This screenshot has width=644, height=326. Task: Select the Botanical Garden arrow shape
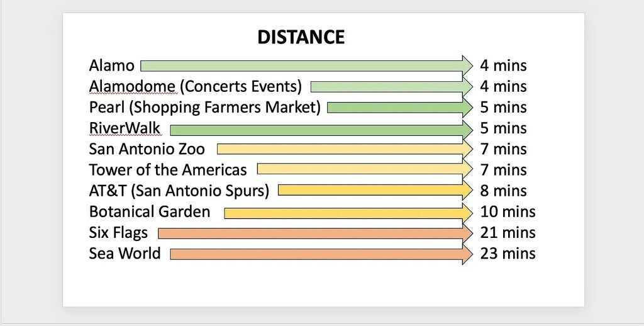pos(348,213)
